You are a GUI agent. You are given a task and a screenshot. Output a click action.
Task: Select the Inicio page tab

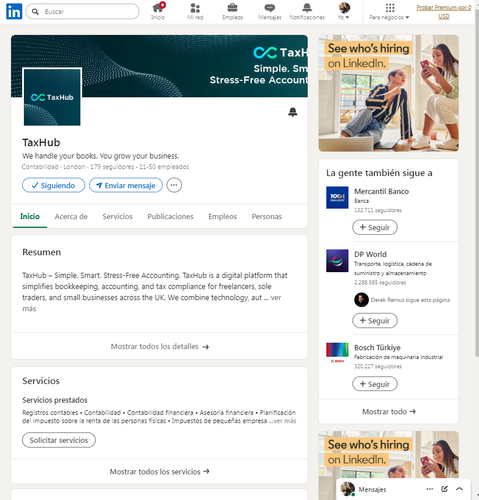(30, 217)
